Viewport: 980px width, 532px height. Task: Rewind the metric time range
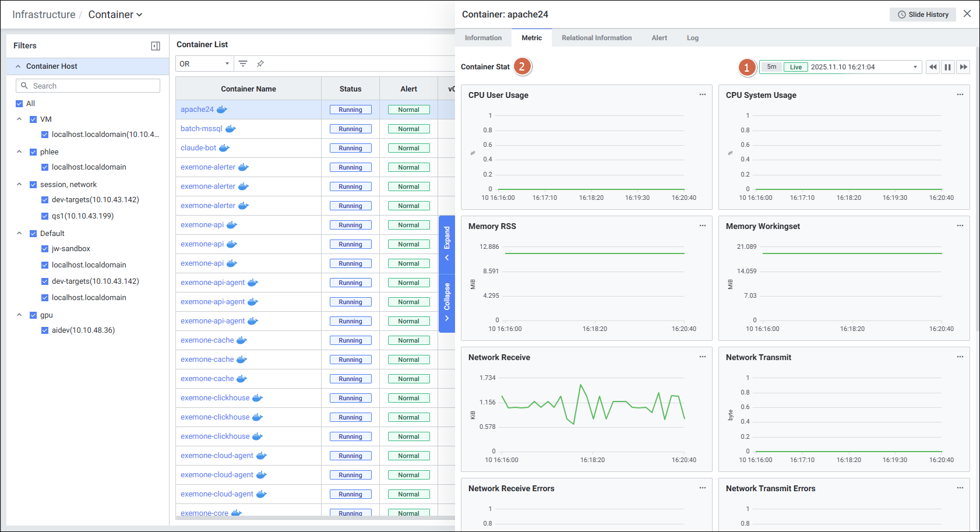pos(933,67)
